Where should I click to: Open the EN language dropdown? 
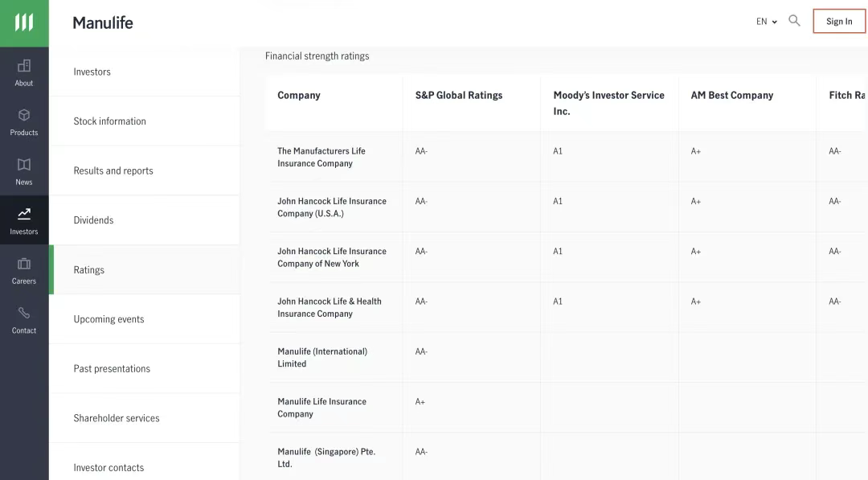(767, 22)
